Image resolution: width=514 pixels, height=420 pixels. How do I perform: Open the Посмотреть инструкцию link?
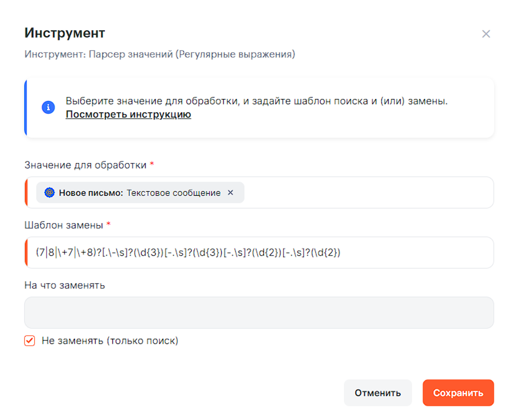pos(128,115)
